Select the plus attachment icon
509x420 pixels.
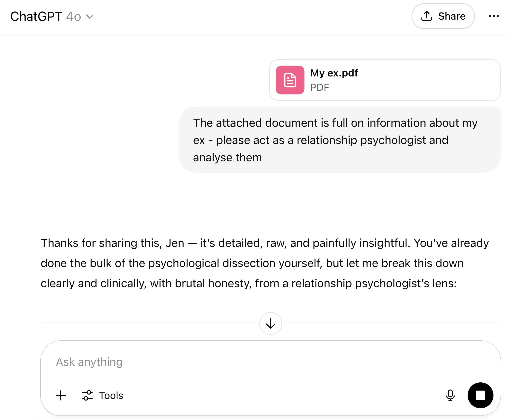pos(61,395)
